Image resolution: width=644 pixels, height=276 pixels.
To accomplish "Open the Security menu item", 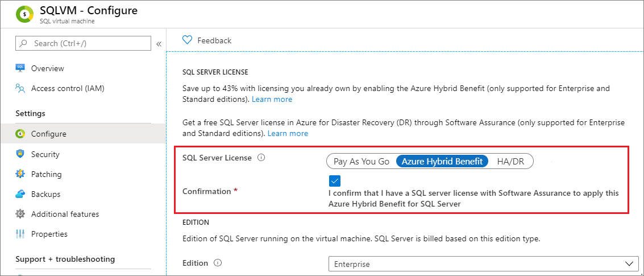I will pos(45,154).
